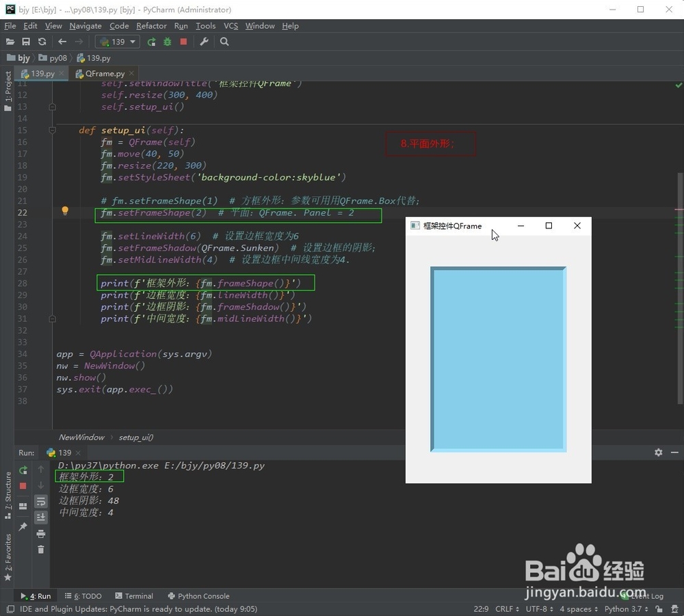Viewport: 684px width, 616px height.
Task: Open the Help menu
Action: pyautogui.click(x=290, y=26)
